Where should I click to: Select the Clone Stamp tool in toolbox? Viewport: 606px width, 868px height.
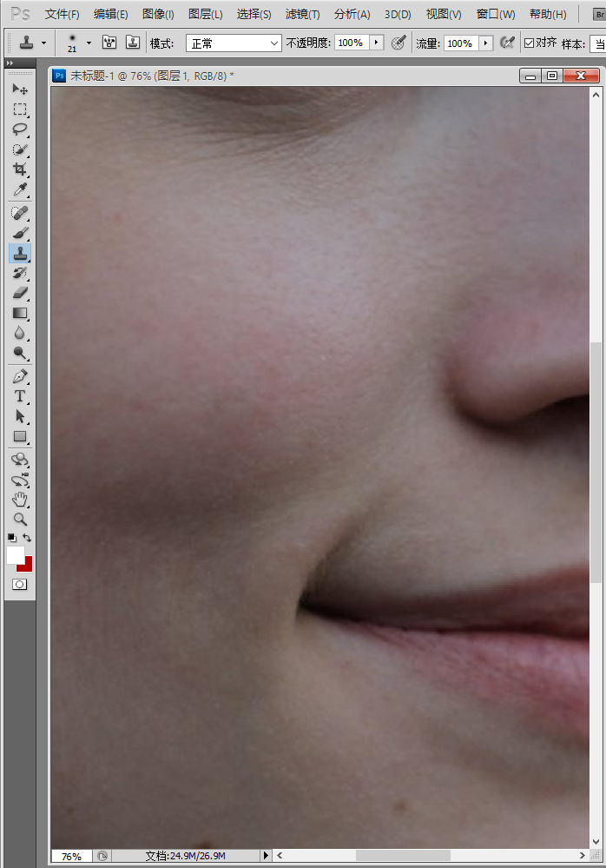point(20,253)
